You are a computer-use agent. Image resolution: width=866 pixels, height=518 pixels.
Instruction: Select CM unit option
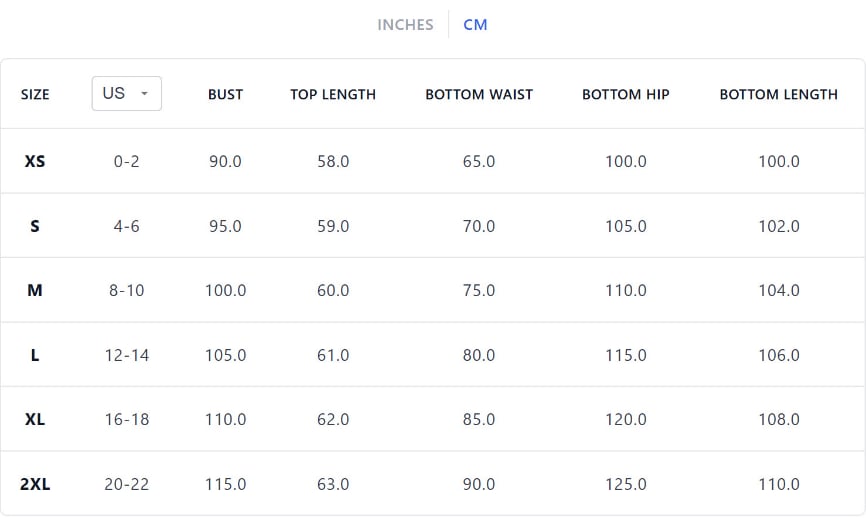point(475,25)
